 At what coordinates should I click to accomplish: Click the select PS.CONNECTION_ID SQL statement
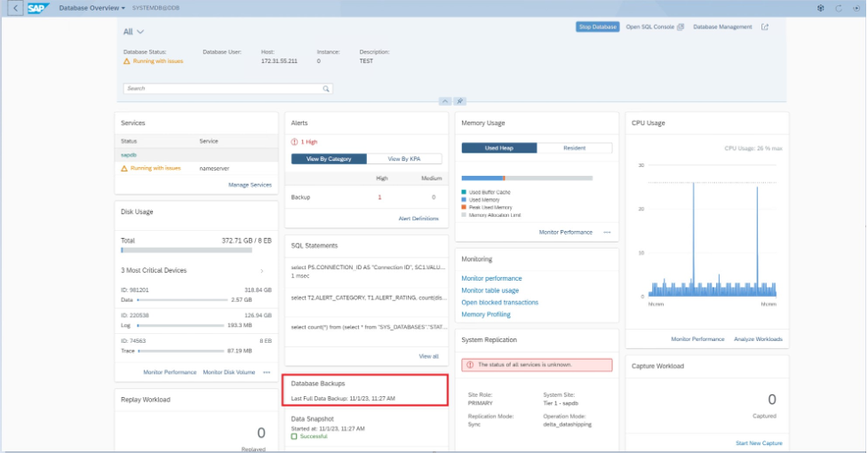point(368,271)
